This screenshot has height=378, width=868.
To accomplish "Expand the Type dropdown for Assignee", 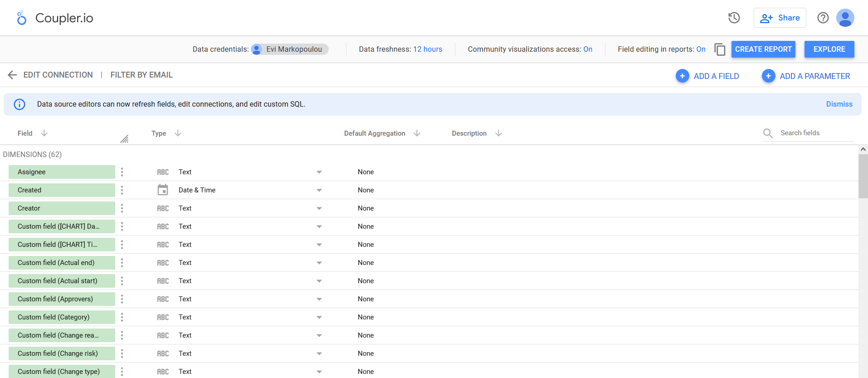I will point(319,172).
